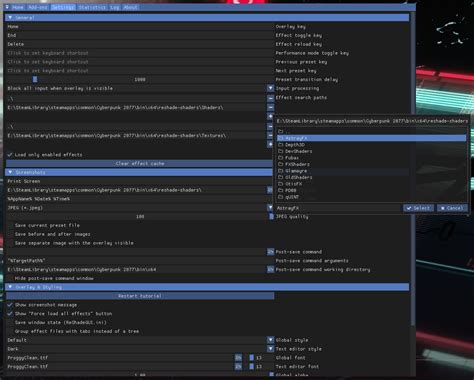
Task: Cancel the folder picker dialog
Action: (x=452, y=208)
